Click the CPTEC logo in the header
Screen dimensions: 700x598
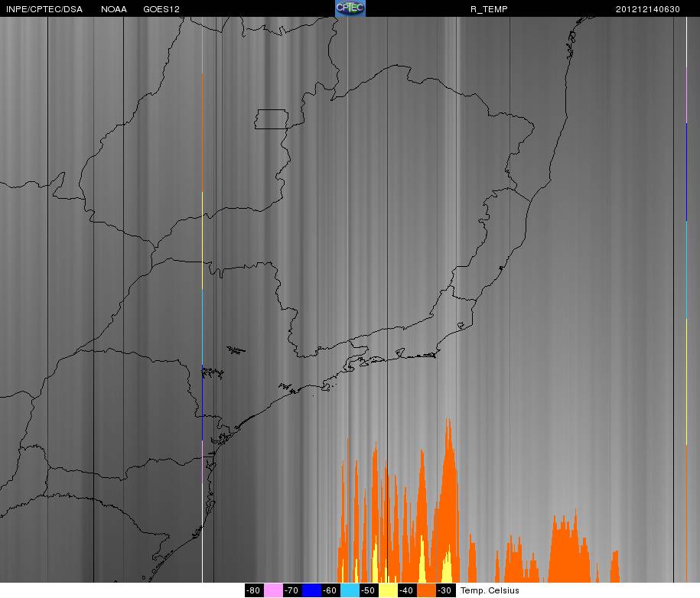[350, 8]
